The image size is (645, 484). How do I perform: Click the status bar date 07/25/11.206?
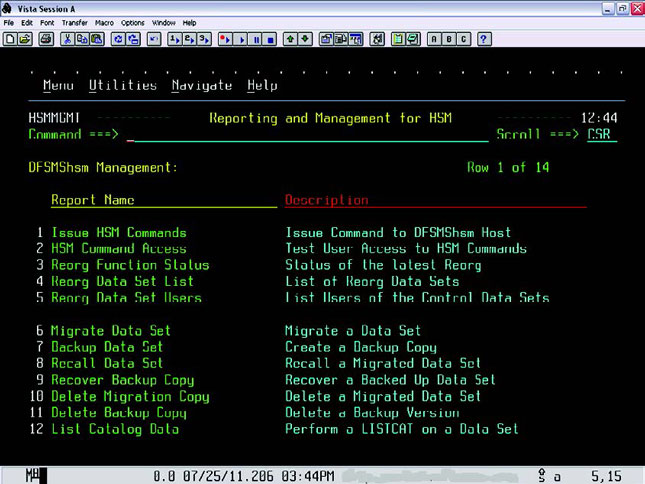coord(228,477)
